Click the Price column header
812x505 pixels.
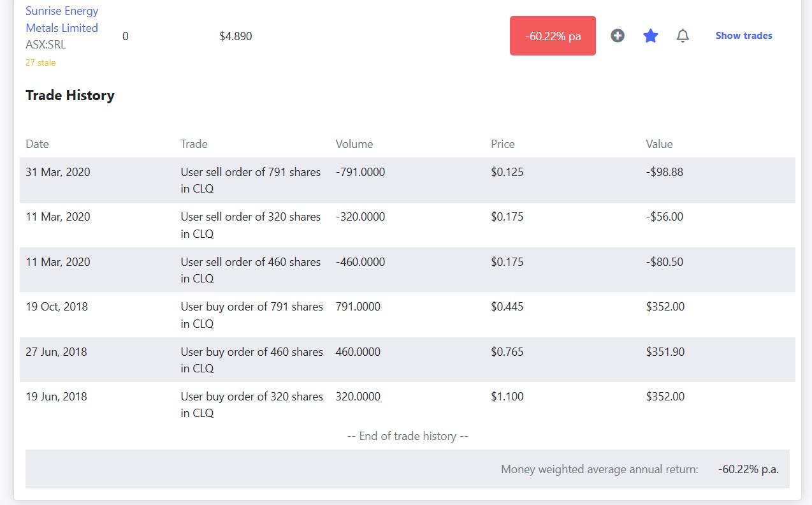(502, 144)
